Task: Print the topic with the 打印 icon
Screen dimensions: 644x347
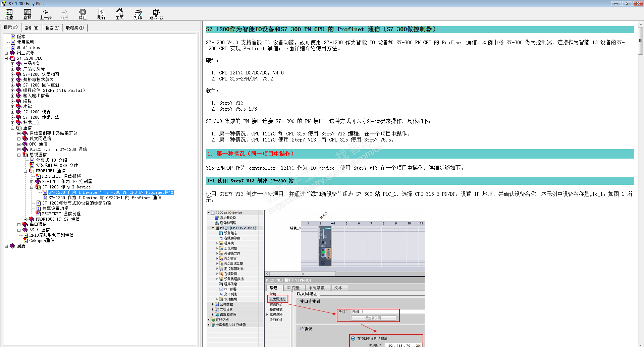Action: [138, 14]
